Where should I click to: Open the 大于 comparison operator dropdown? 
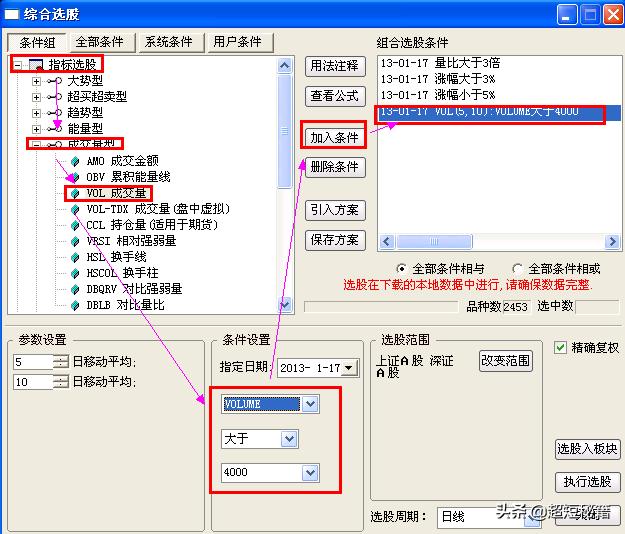[x=289, y=439]
